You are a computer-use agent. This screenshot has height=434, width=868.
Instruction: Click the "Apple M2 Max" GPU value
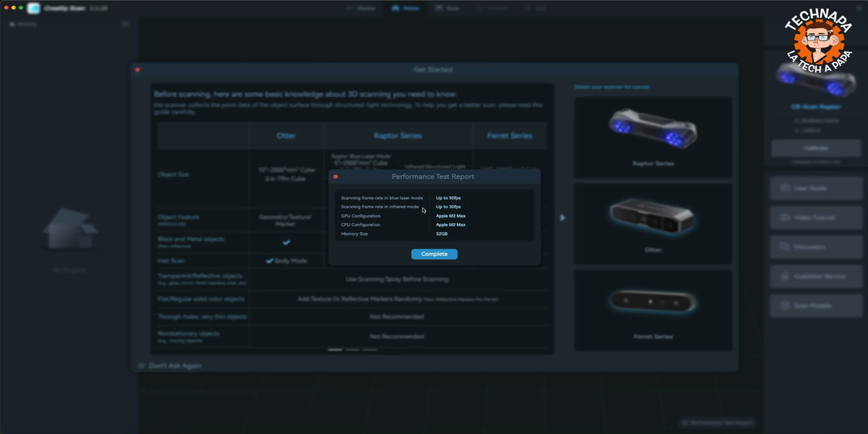451,216
